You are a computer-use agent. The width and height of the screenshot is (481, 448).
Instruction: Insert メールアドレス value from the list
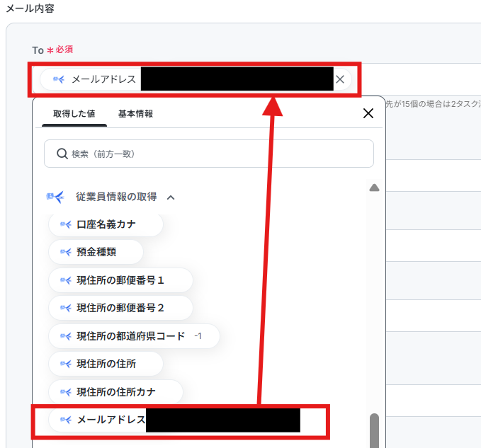click(x=175, y=420)
